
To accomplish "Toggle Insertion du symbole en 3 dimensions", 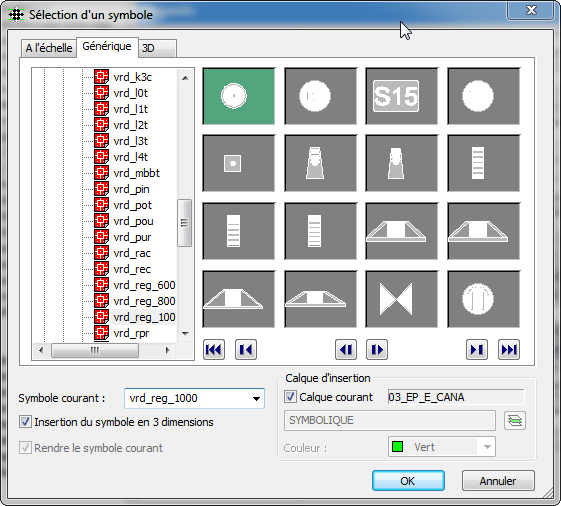I will click(25, 422).
